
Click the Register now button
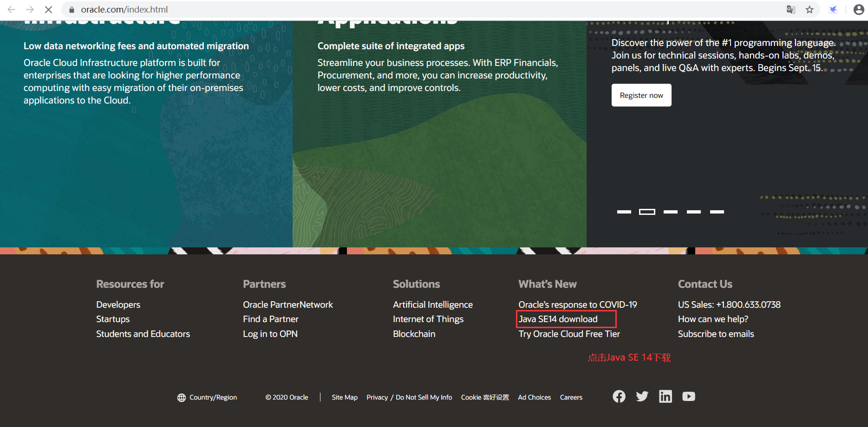[x=641, y=95]
